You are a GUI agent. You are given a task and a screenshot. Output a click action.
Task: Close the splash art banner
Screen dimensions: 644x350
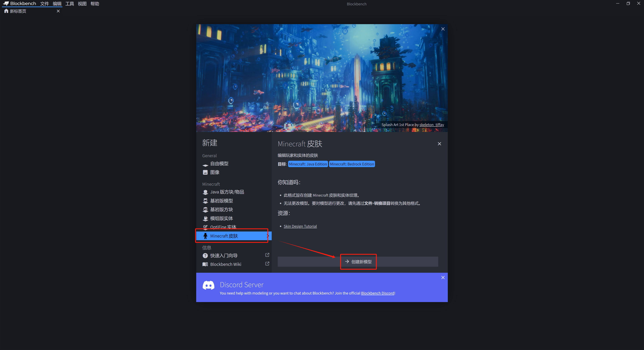(443, 29)
